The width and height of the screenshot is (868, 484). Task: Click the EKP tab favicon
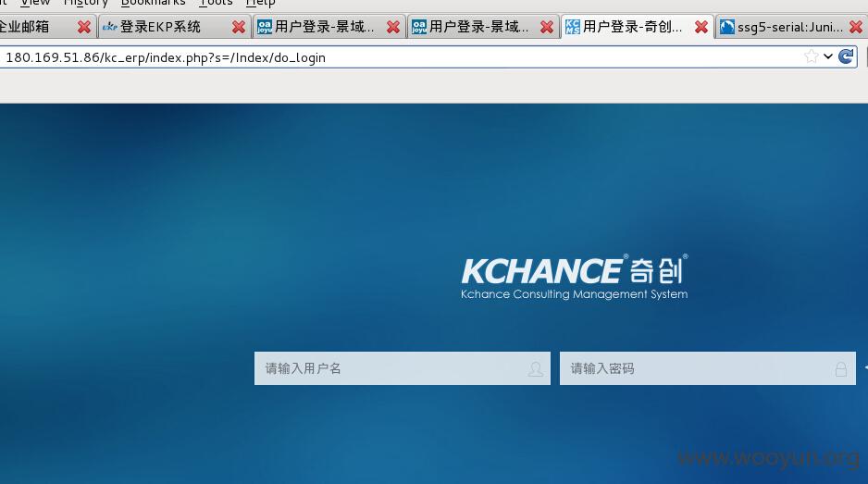point(109,27)
